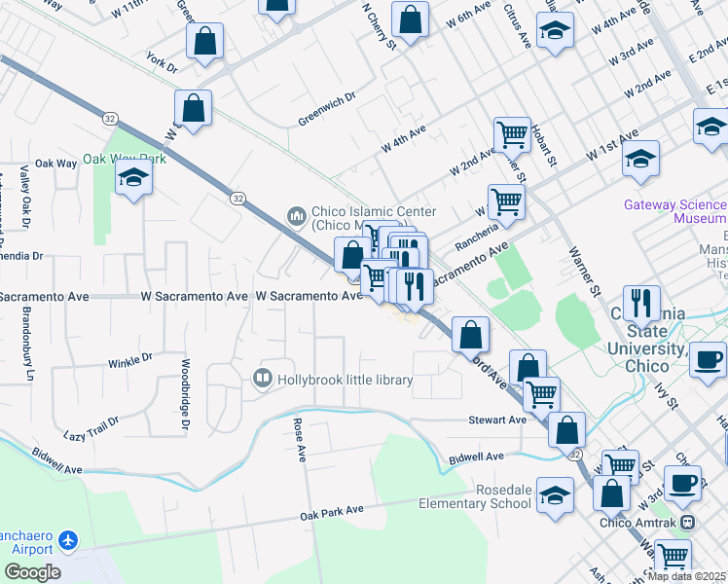Open Rosedale Elementary School label
This screenshot has height=584, width=728.
pos(475,496)
